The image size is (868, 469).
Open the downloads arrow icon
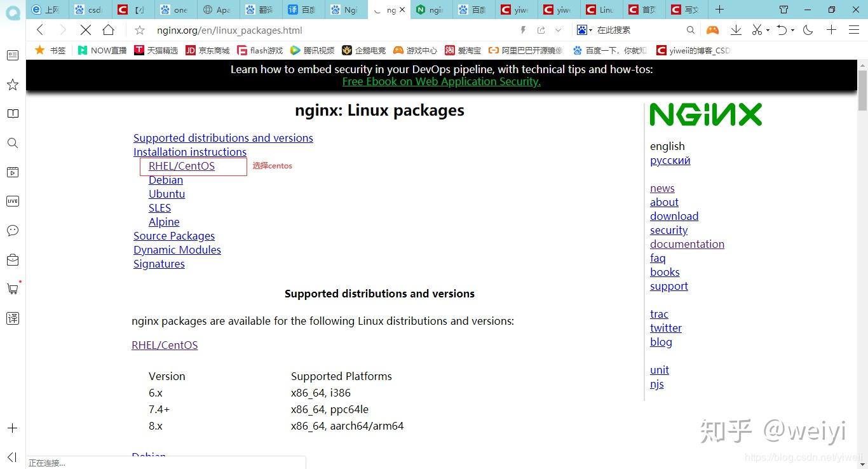736,30
